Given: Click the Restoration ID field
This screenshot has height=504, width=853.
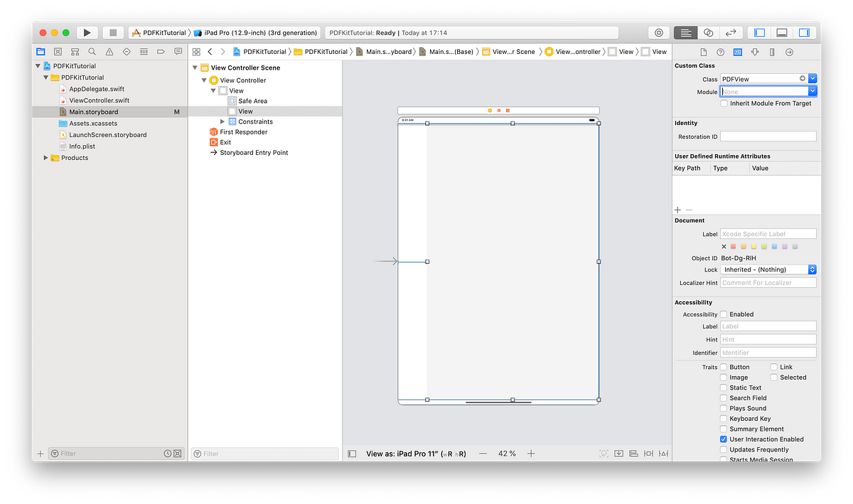Looking at the screenshot, I should (x=768, y=136).
